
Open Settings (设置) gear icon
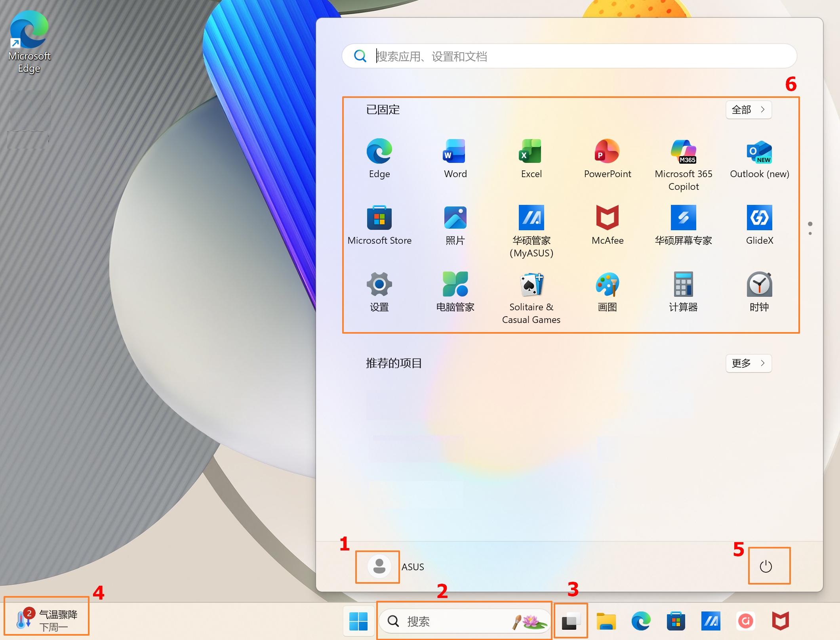pos(379,285)
